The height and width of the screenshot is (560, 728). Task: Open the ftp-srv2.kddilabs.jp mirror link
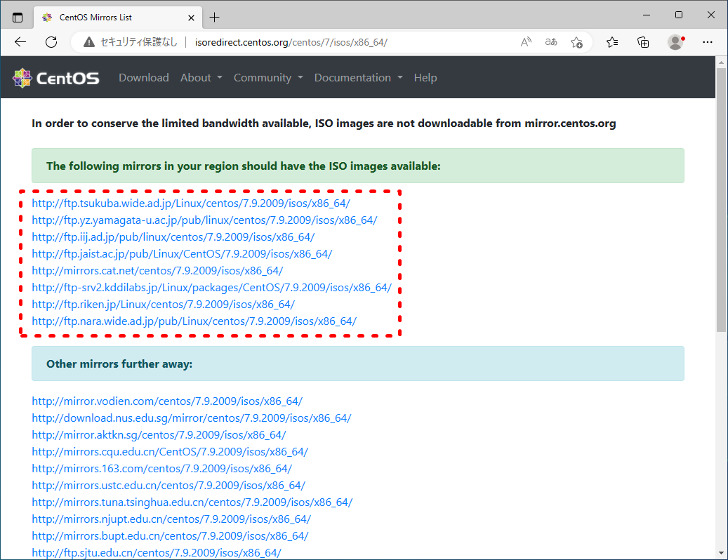click(212, 288)
